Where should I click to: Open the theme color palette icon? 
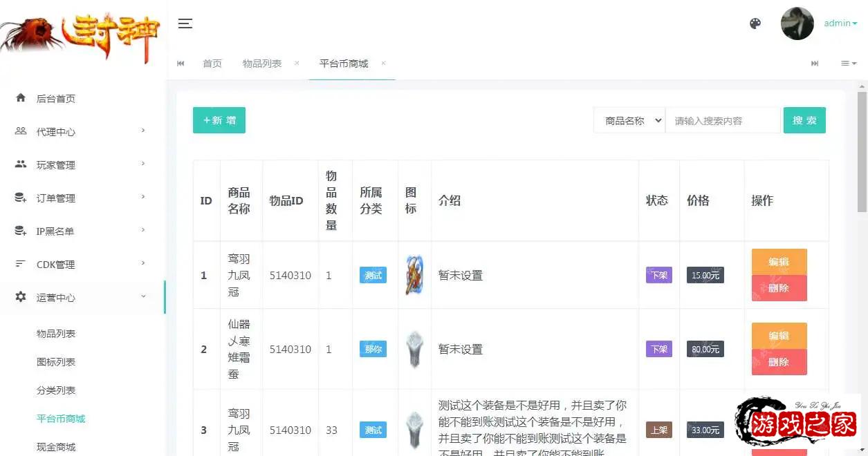click(755, 23)
